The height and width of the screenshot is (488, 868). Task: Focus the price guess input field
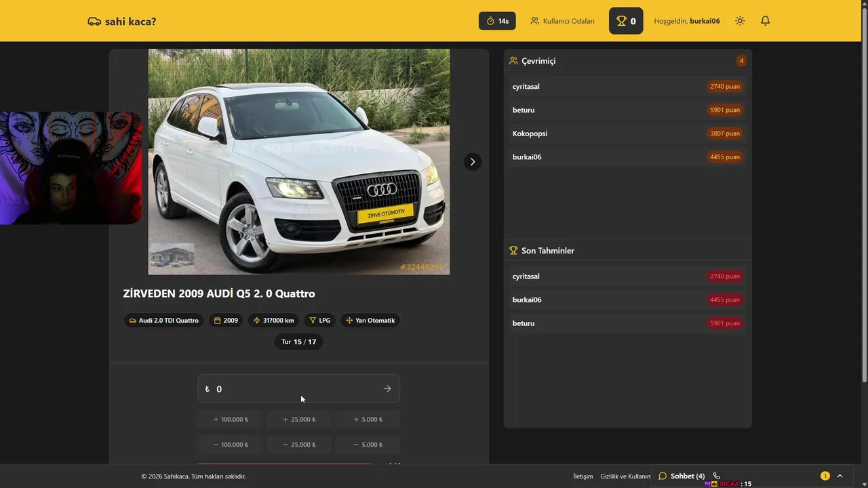[298, 389]
